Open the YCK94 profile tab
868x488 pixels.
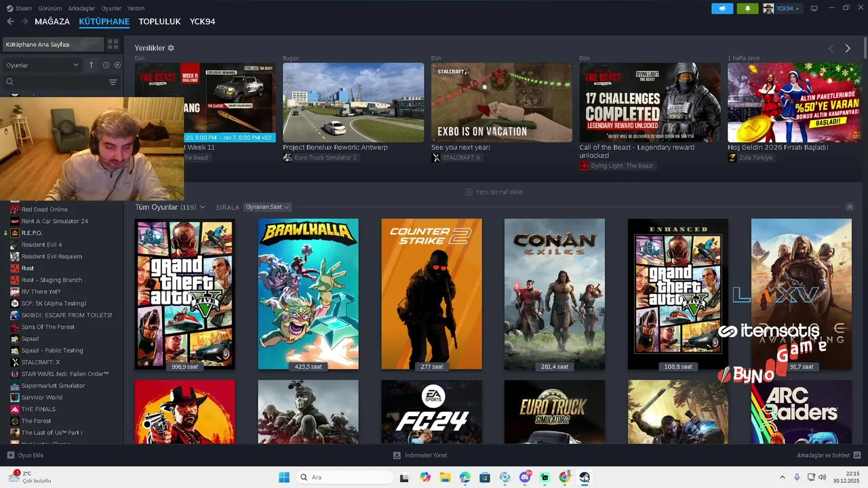(x=202, y=22)
